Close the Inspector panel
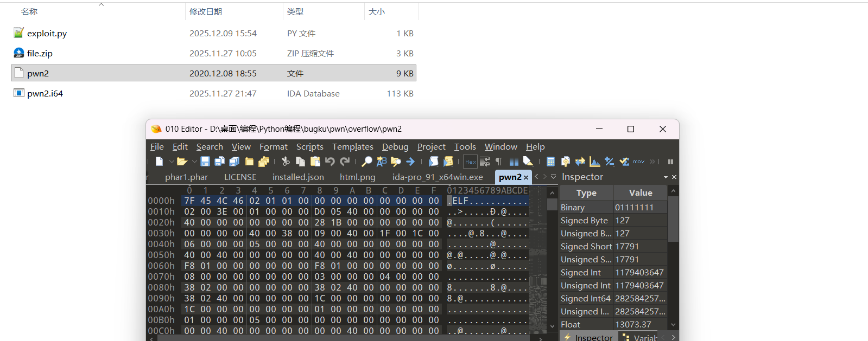868x341 pixels. pyautogui.click(x=674, y=177)
